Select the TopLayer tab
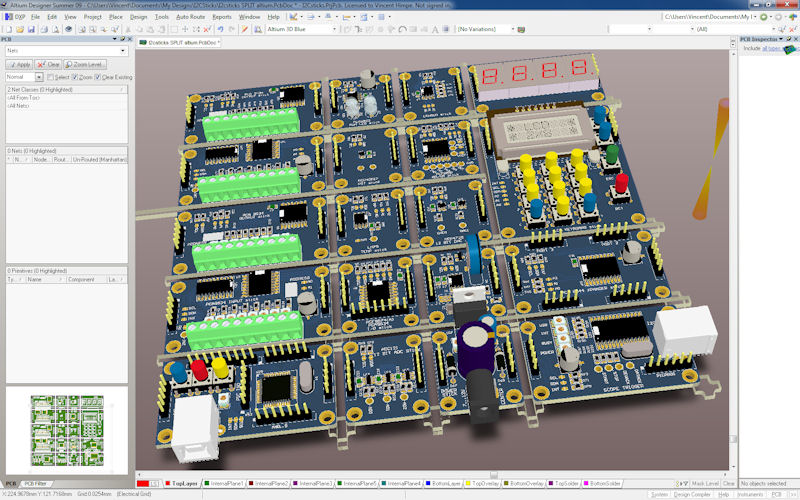 tap(184, 483)
